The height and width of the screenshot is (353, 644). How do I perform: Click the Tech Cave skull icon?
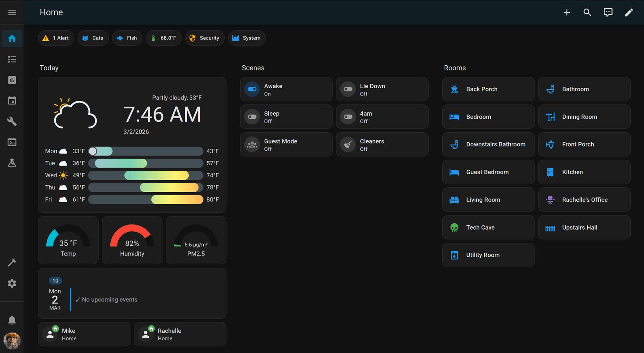454,228
